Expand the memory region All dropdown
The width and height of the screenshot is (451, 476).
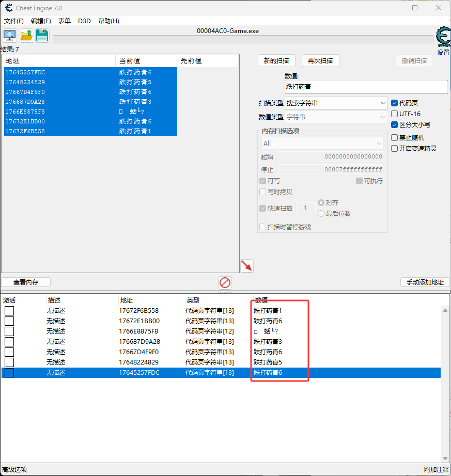pos(322,144)
